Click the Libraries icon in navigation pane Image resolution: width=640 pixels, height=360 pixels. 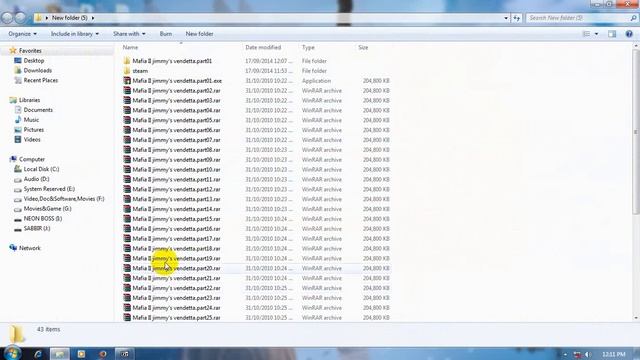pyautogui.click(x=13, y=100)
